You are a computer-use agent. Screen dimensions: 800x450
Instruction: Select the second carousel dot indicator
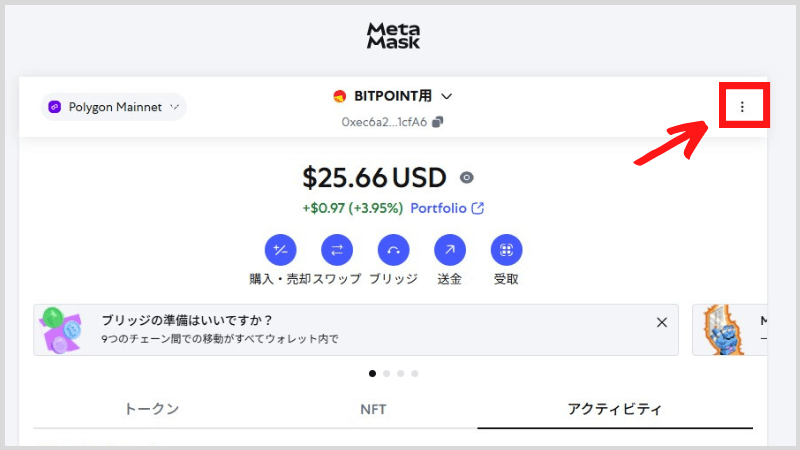pyautogui.click(x=387, y=373)
